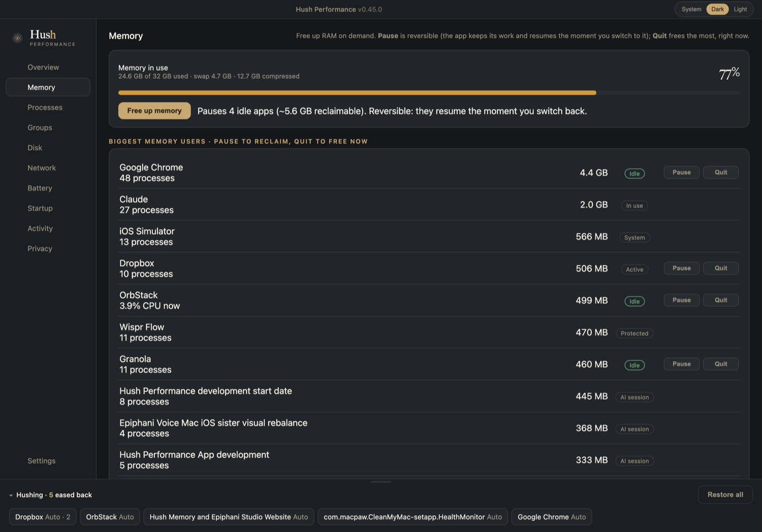
Task: Click the OrbStack Auto chip
Action: click(110, 517)
